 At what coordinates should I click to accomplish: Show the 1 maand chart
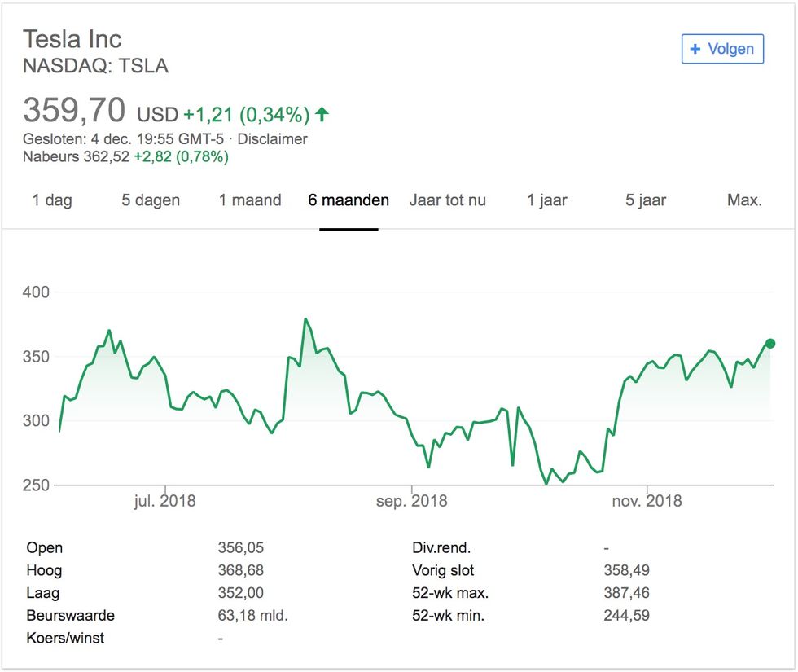(x=250, y=200)
